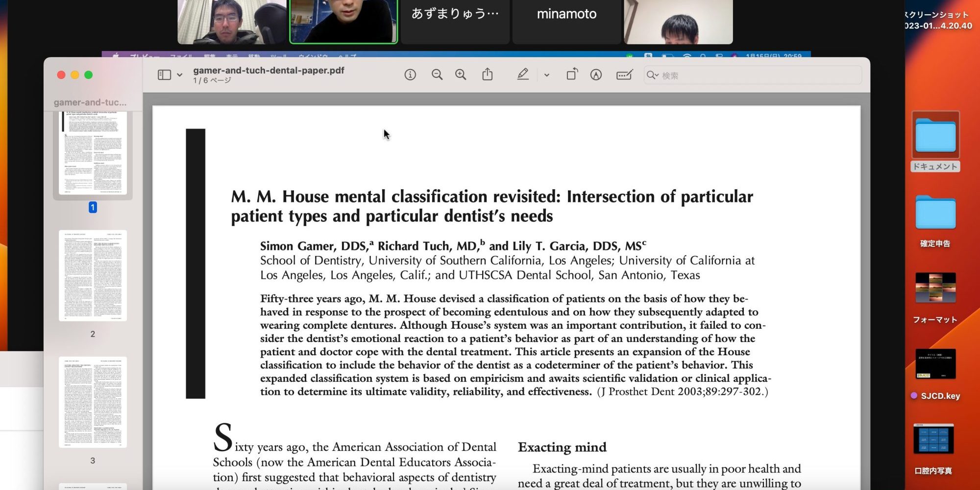Open the SJCD.key file on the desktop

(935, 364)
